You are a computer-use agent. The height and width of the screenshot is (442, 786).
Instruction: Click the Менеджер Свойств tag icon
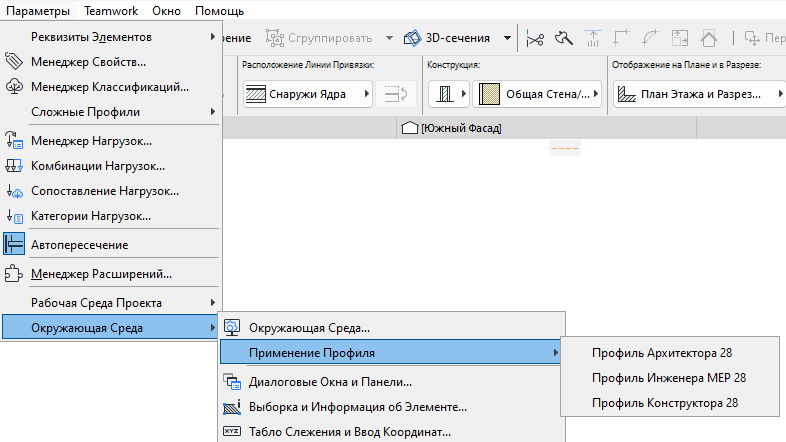coord(14,61)
